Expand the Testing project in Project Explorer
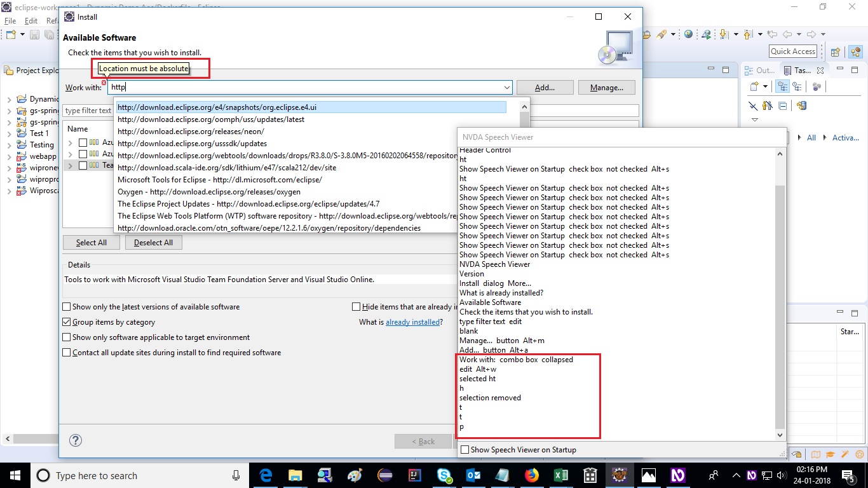The width and height of the screenshot is (868, 488). click(8, 144)
